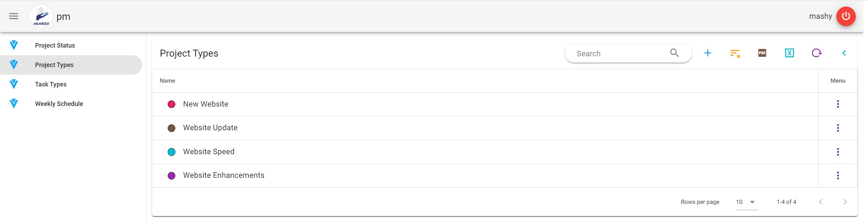Click the blue back chevron icon
This screenshot has width=868, height=223.
[844, 53]
